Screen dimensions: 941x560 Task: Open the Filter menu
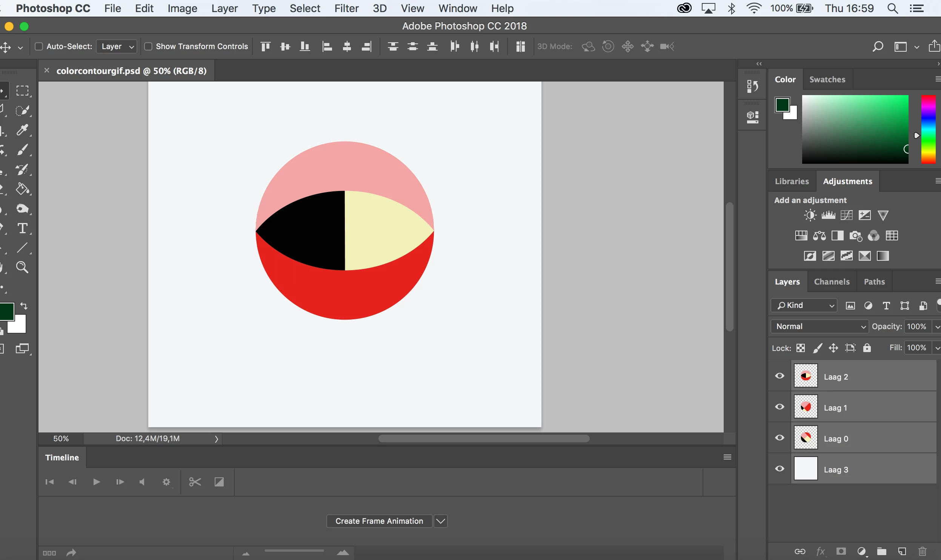click(346, 8)
